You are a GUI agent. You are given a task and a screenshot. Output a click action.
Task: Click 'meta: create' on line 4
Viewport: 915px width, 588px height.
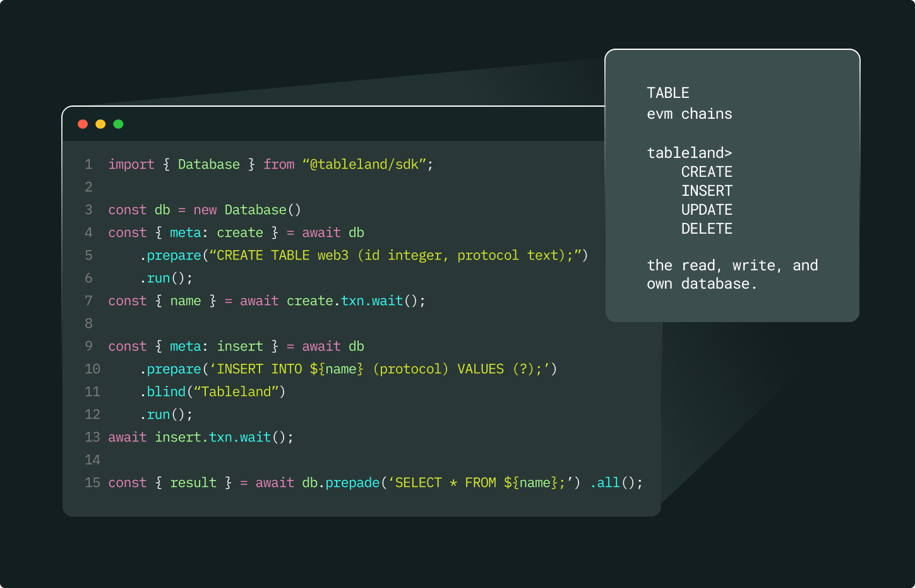pyautogui.click(x=217, y=232)
